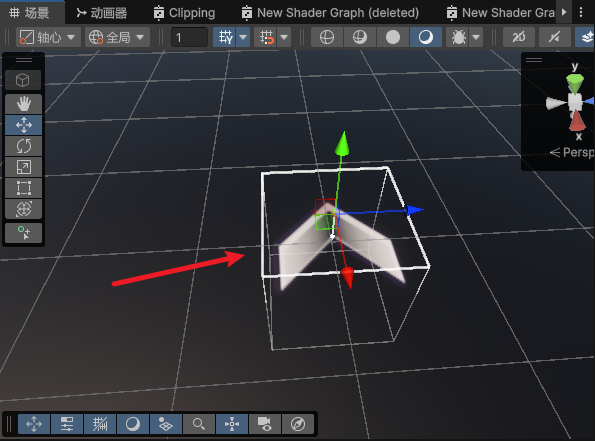Click the green Y axis gizmo cone
The height and width of the screenshot is (441, 595).
[x=575, y=83]
